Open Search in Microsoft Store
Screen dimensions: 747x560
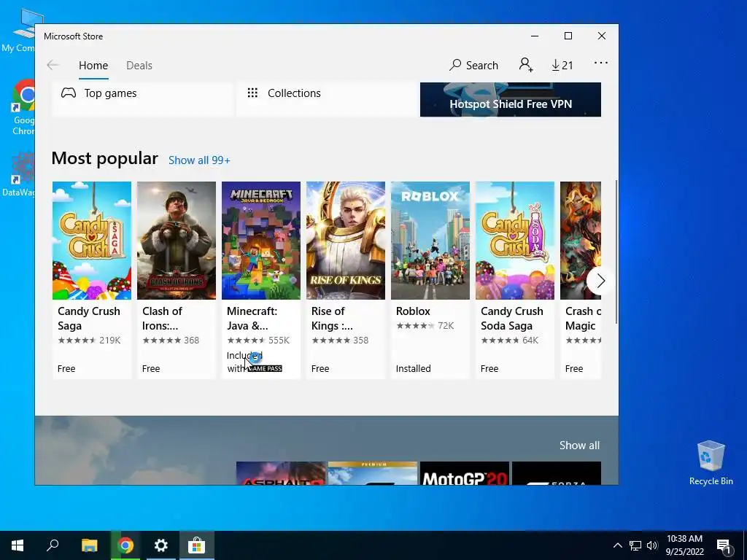(x=473, y=65)
